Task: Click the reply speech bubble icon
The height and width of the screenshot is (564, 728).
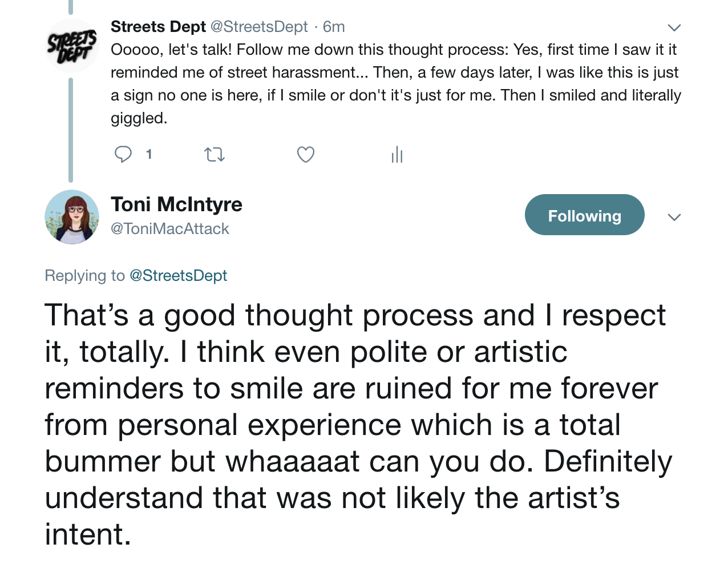Action: point(123,154)
